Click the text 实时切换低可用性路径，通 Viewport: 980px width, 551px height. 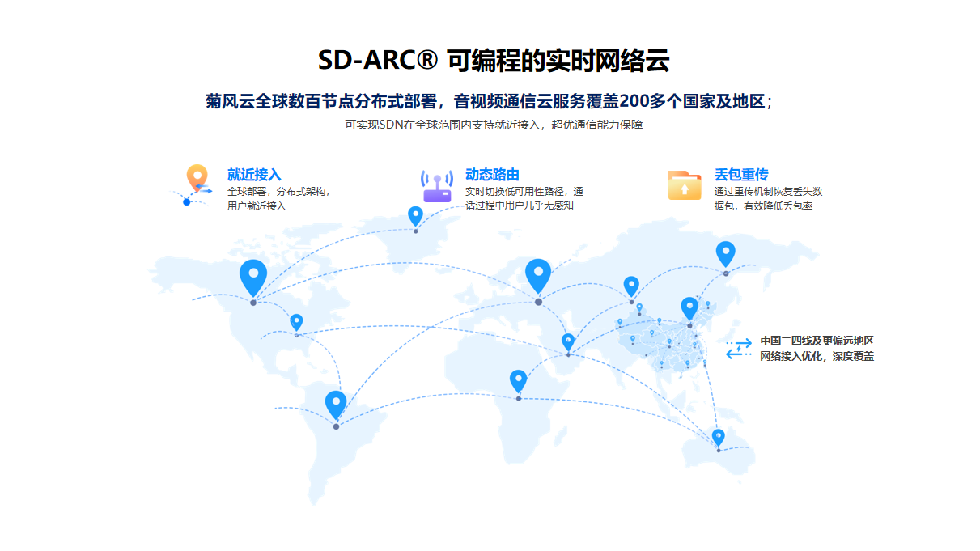coord(524,192)
